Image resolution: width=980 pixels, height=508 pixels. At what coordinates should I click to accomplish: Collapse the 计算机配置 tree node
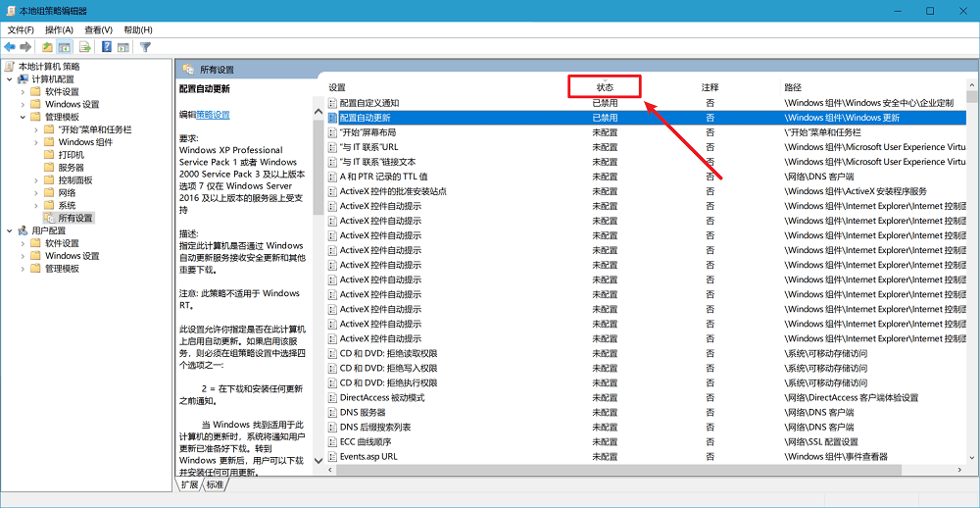(10, 78)
